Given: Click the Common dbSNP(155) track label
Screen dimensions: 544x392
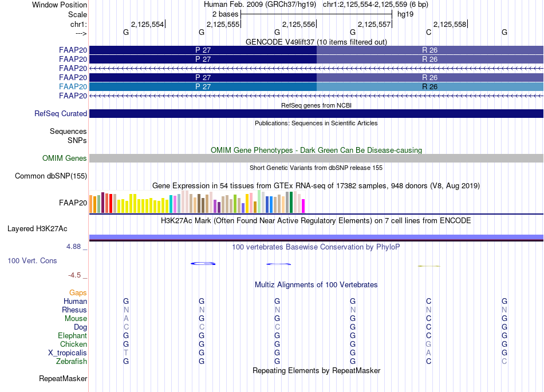Looking at the screenshot, I should [51, 176].
